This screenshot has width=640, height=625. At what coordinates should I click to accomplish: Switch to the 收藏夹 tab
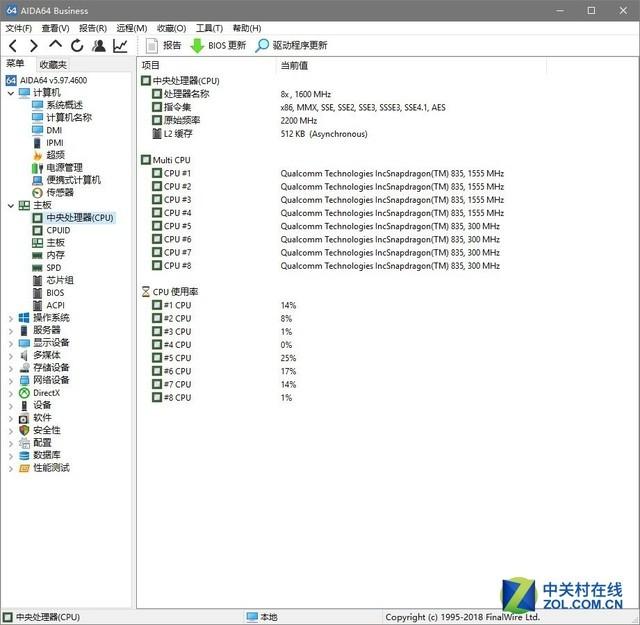53,65
